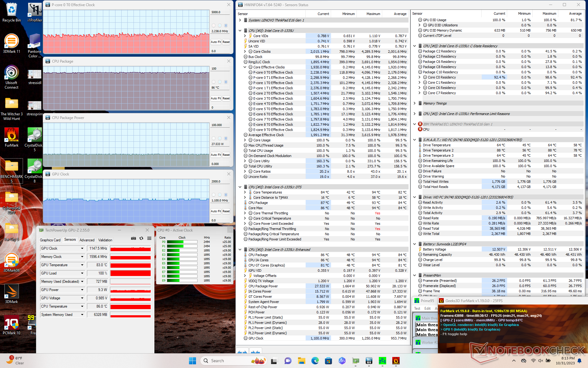Image resolution: width=588 pixels, height=368 pixels.
Task: Click the Prime95 icon in the taskbar
Action: (x=382, y=361)
